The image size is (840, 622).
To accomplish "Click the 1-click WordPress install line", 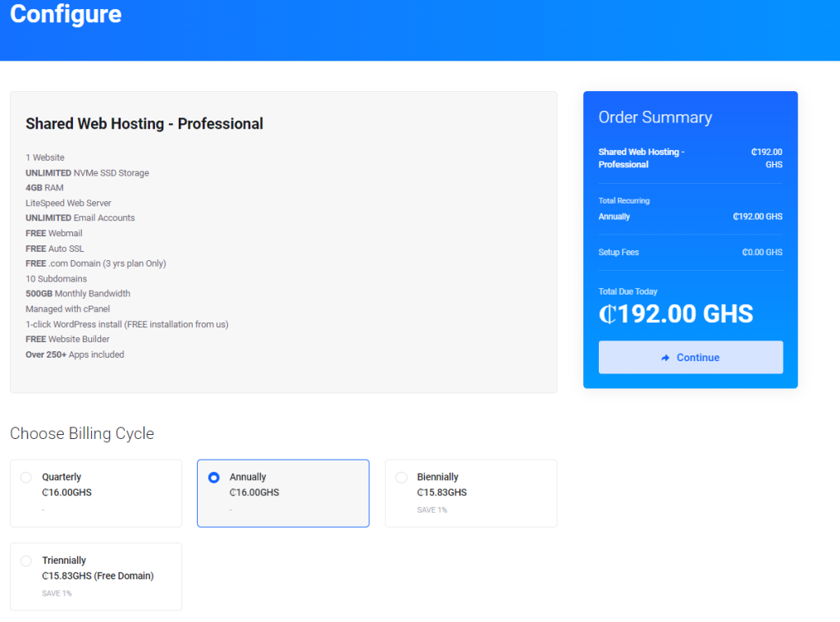I will coord(127,324).
